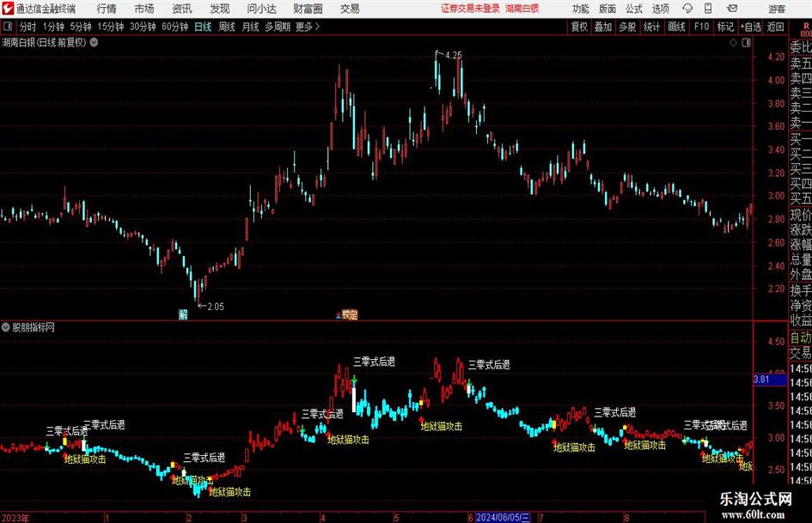Toggle the left panel icon beside 分时
This screenshot has width=812, height=523.
(8, 27)
